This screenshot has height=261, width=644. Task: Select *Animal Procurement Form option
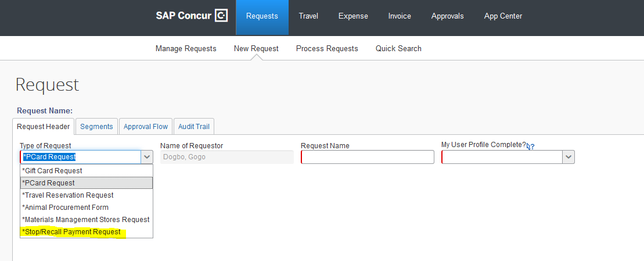tap(87, 207)
